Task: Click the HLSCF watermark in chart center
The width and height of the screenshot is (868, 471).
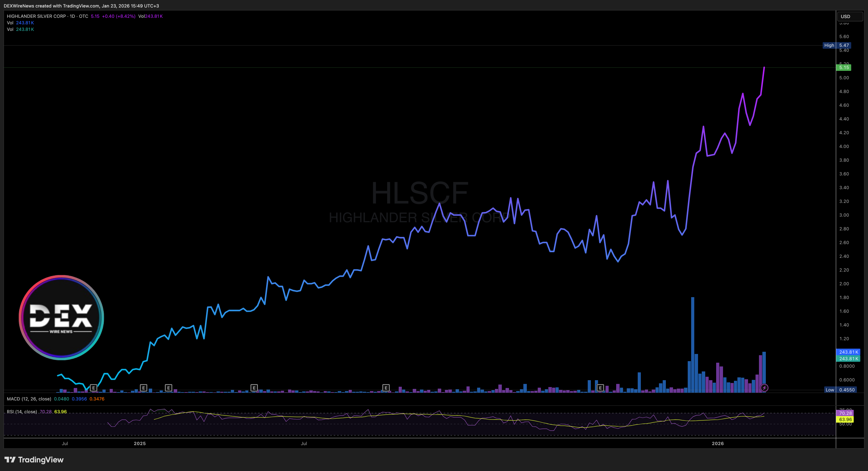Action: pyautogui.click(x=420, y=193)
